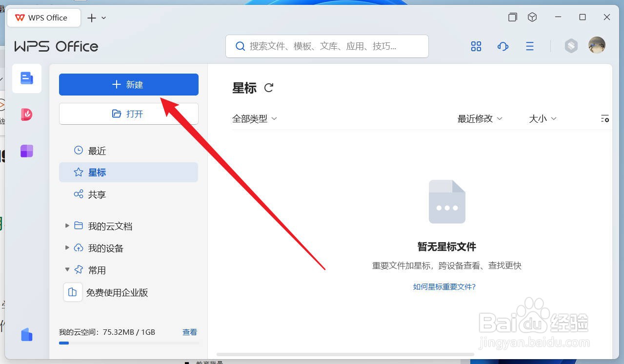Screen dimensions: 624x364
Task: Click the list view settings icon
Action: 605,118
